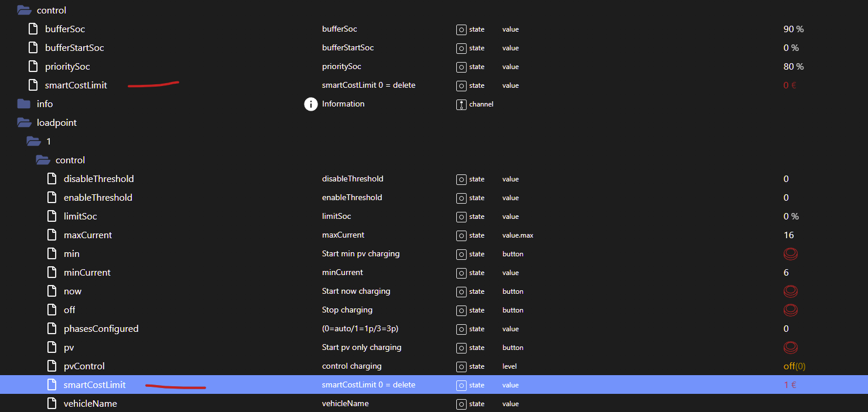Collapse the loadpoint 1 folder

click(x=33, y=142)
